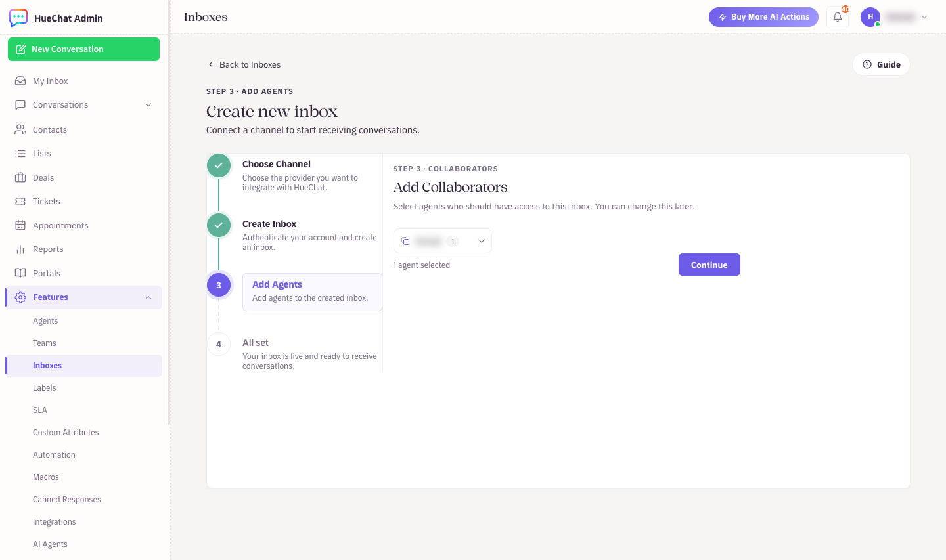The height and width of the screenshot is (560, 946).
Task: Open the Labels settings page
Action: 45,388
